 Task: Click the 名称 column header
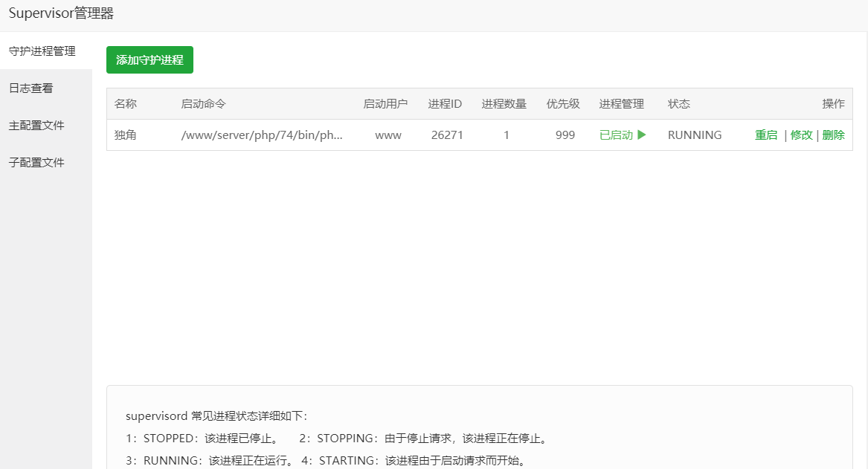coord(125,104)
